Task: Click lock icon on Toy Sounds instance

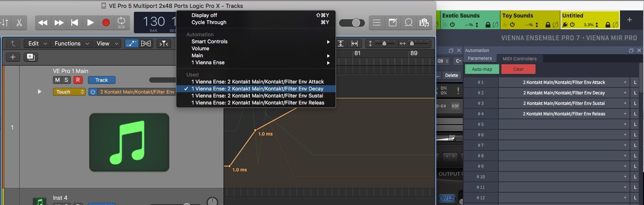Action: pyautogui.click(x=548, y=25)
